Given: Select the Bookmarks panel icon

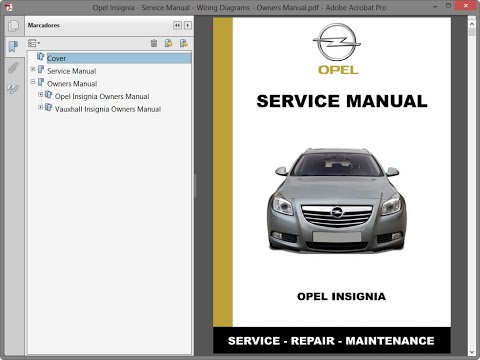Looking at the screenshot, I should [x=13, y=47].
